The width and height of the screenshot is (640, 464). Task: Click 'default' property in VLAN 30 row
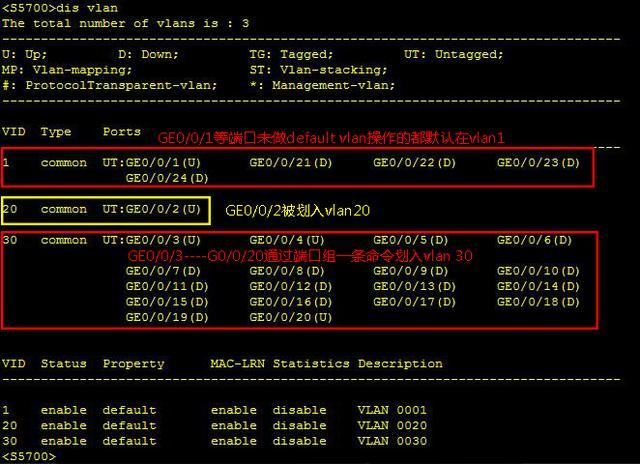[x=129, y=441]
